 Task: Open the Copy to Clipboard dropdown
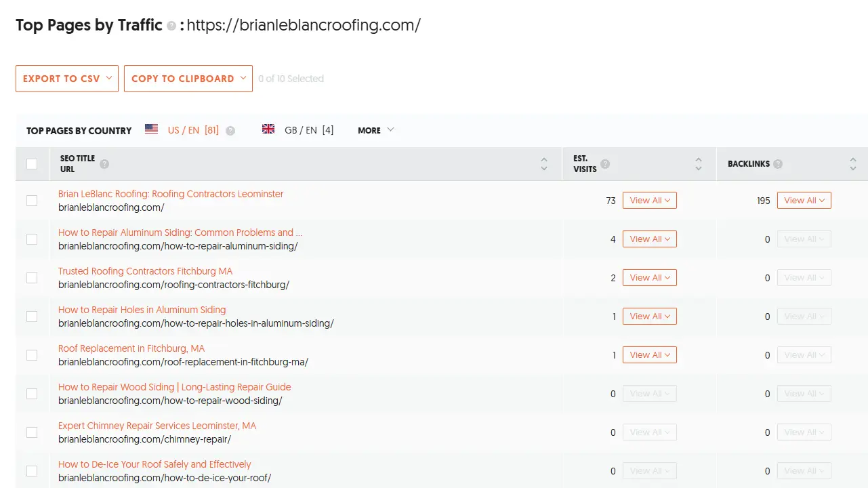[x=188, y=79]
